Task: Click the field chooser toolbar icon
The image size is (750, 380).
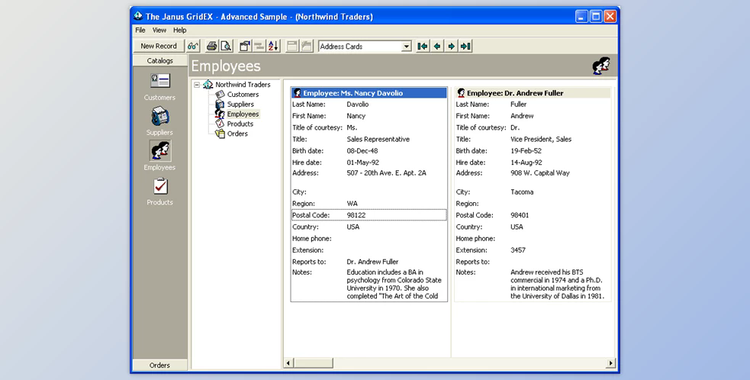Action: coord(245,46)
